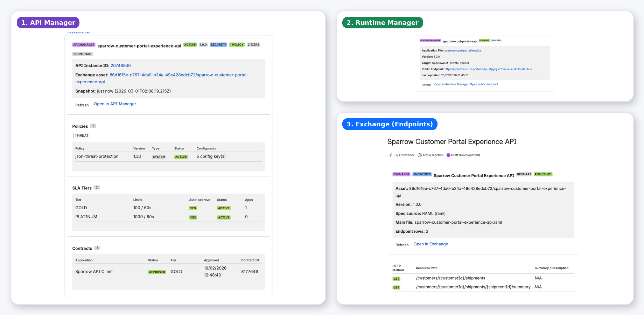Expand the Contracts section counter
644x315 pixels.
[x=97, y=247]
